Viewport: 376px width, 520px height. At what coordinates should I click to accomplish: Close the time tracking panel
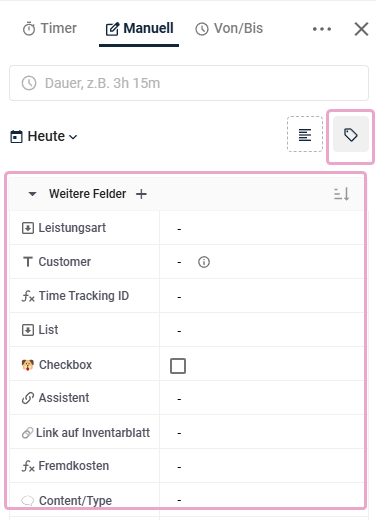[361, 29]
